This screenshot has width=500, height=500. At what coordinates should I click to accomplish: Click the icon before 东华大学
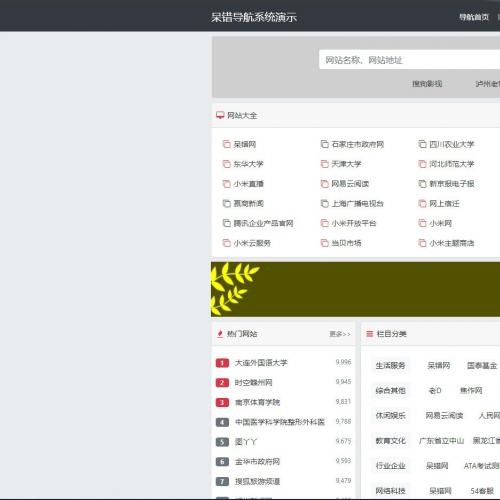click(x=226, y=164)
